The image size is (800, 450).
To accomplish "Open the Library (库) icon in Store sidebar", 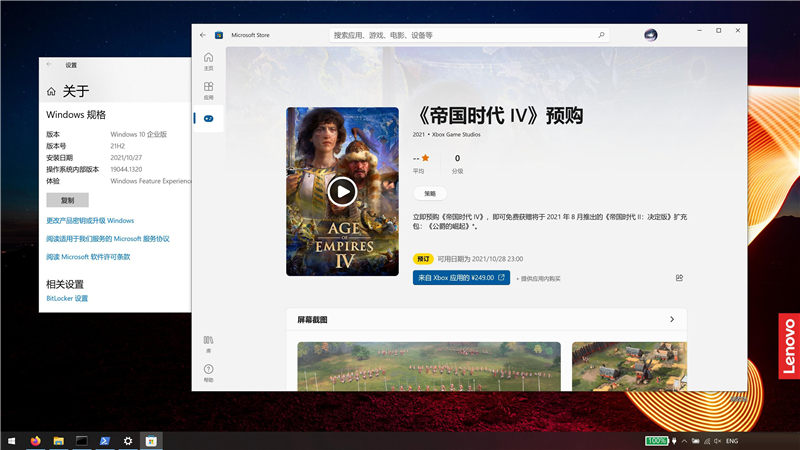I will tap(208, 343).
